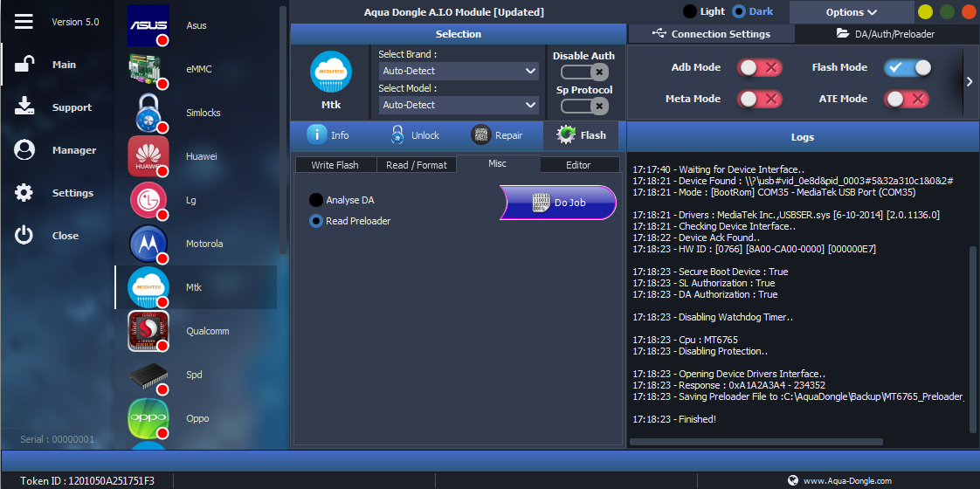980x489 pixels.
Task: Click the Logs horizontal scrollbar
Action: tap(756, 442)
